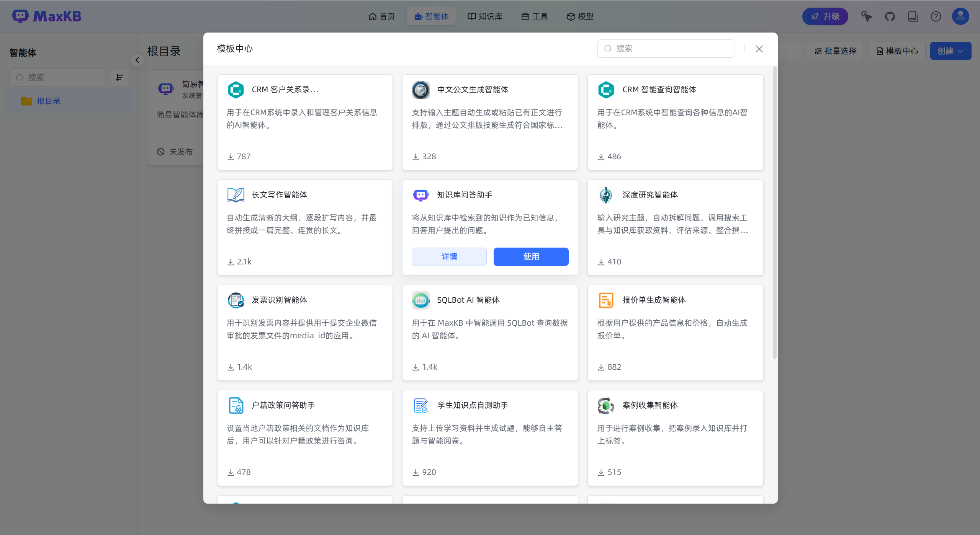Viewport: 980px width, 535px height.
Task: Click the 简易智能体 robot icon in background
Action: (166, 89)
